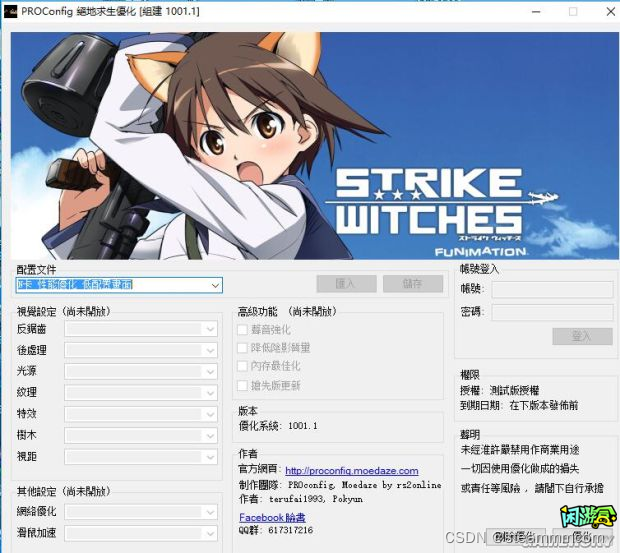Click the 儲存 save button
Screen dimensions: 620x553
(x=412, y=283)
